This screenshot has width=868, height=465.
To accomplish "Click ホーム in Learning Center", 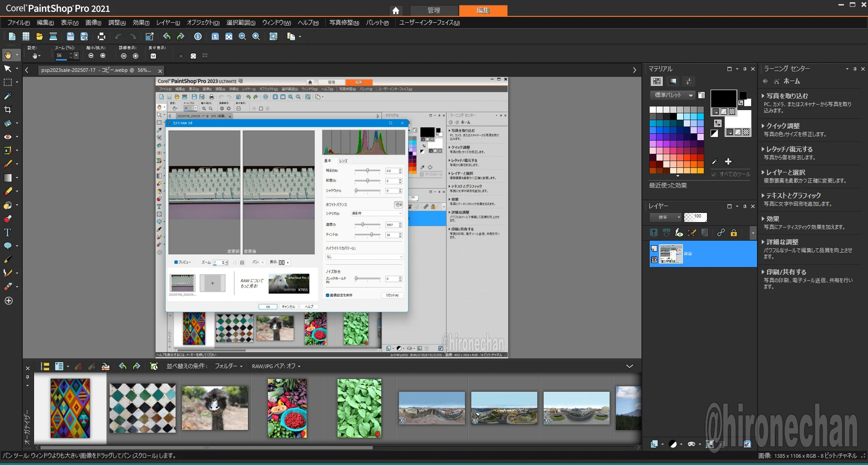I will (x=792, y=81).
